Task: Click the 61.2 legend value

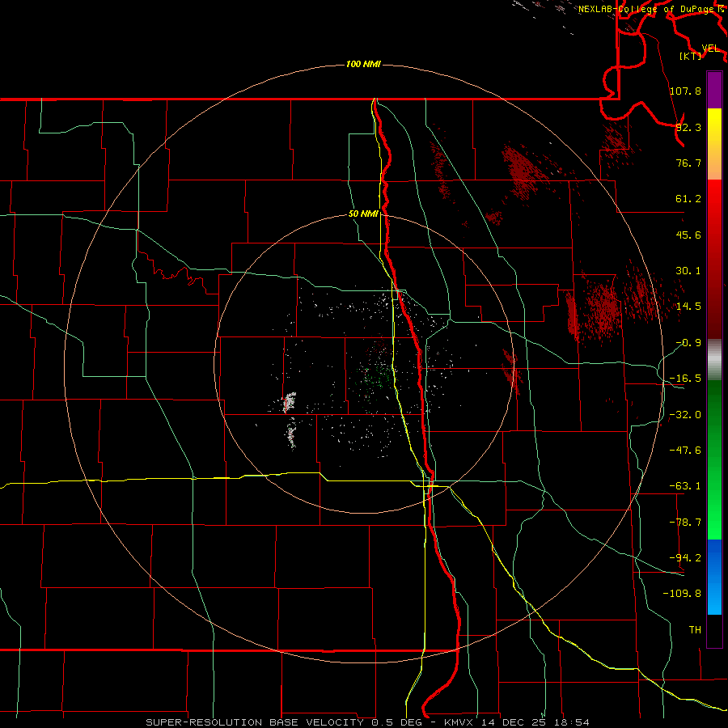Action: 688,199
